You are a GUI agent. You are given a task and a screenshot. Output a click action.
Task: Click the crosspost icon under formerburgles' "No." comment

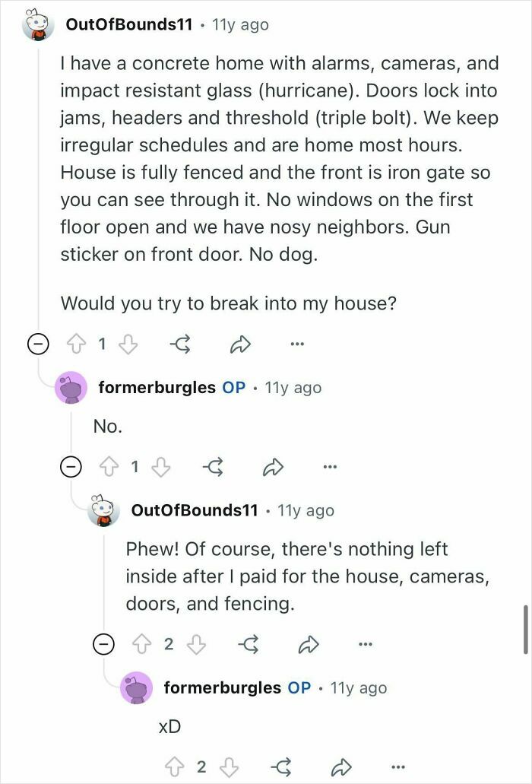tap(214, 467)
